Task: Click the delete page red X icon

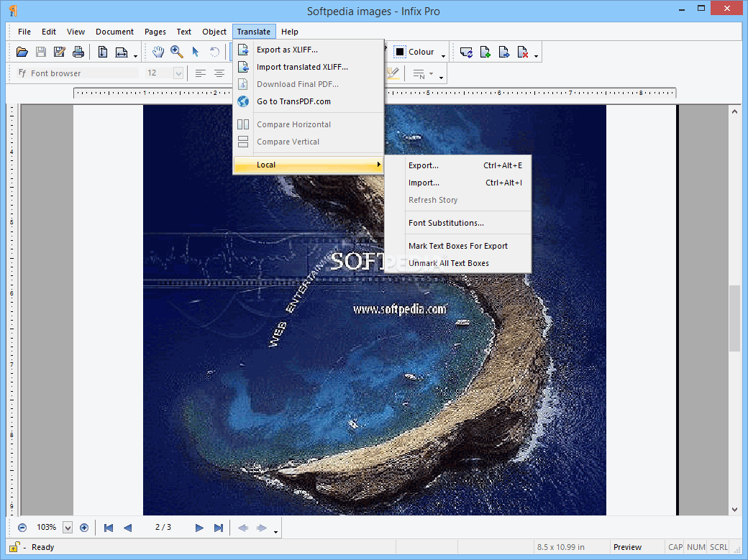Action: [x=523, y=52]
